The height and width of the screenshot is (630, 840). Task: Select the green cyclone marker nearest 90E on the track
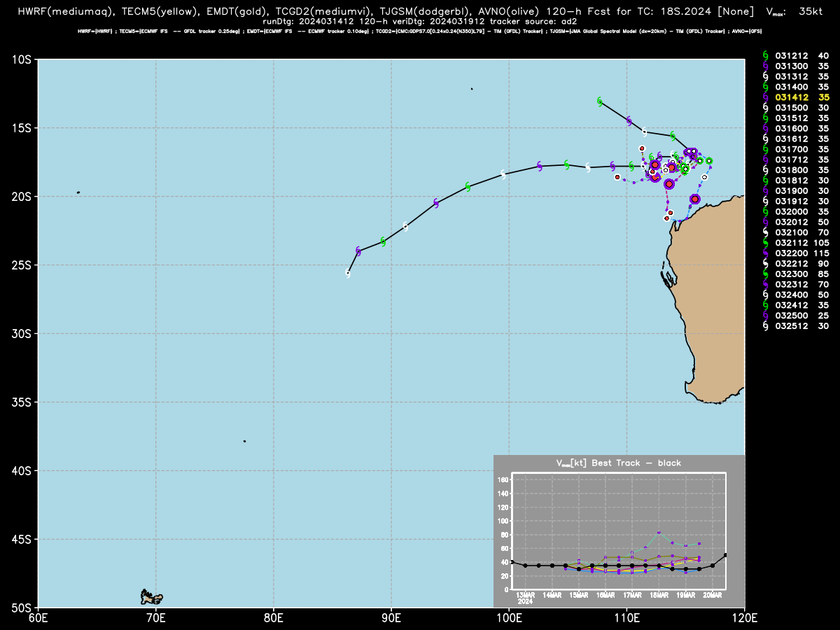click(383, 241)
